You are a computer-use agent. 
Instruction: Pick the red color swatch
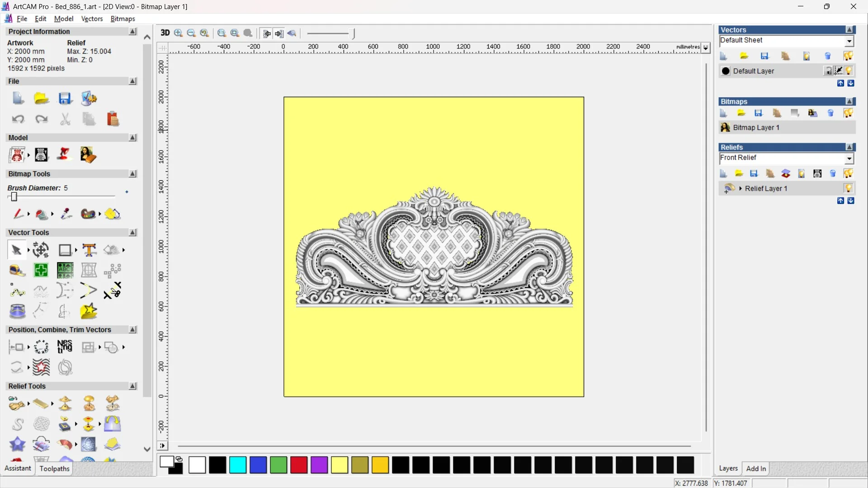(x=298, y=465)
